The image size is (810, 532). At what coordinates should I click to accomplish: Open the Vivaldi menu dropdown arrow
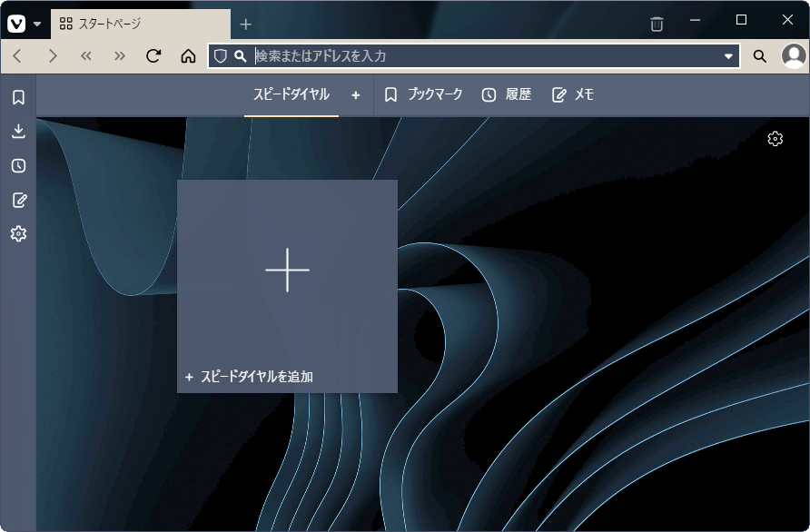[37, 24]
